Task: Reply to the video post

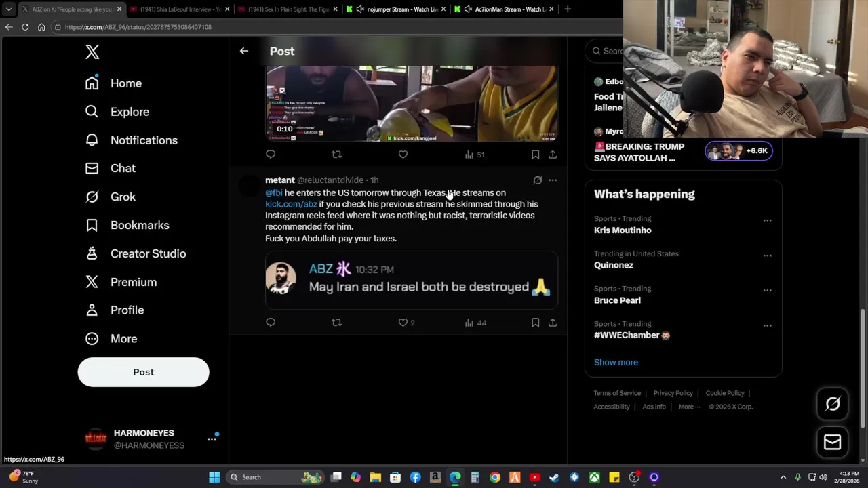Action: (271, 155)
